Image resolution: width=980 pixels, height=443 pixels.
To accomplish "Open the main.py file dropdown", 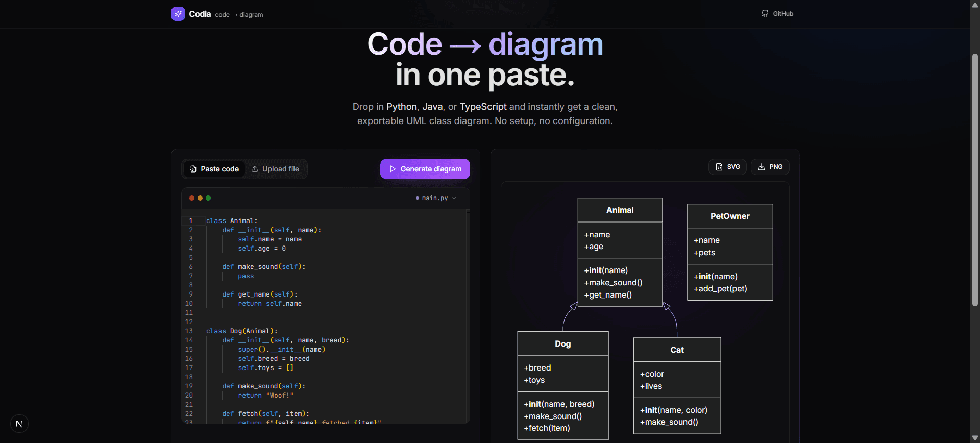I will [436, 198].
